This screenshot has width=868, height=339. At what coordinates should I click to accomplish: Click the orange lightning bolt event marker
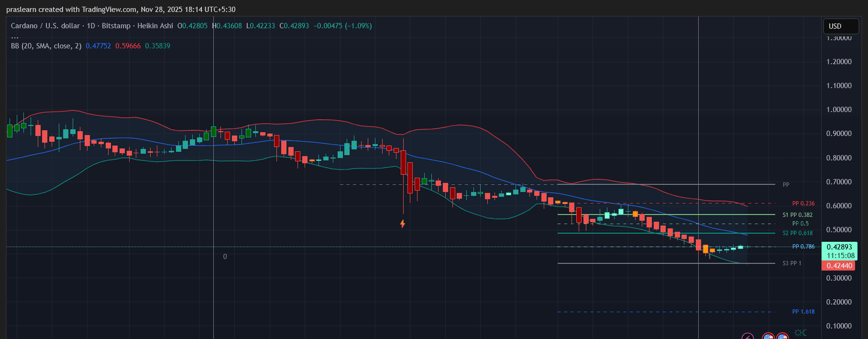(403, 224)
